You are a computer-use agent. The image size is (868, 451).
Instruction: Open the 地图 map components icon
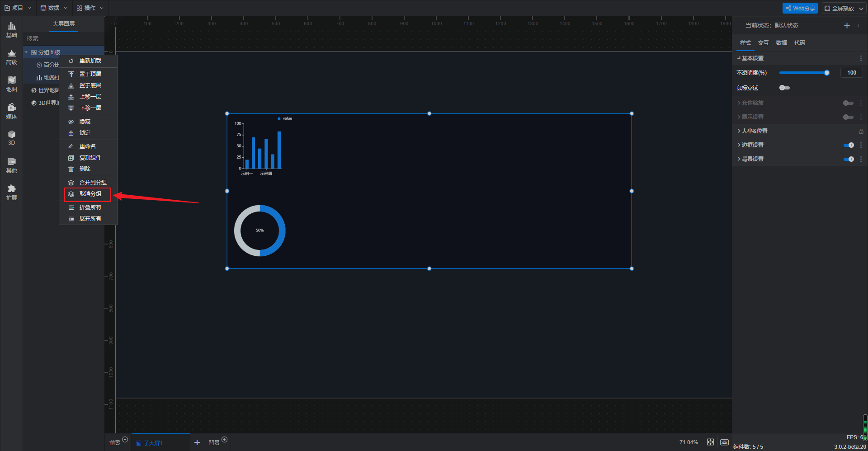[11, 84]
